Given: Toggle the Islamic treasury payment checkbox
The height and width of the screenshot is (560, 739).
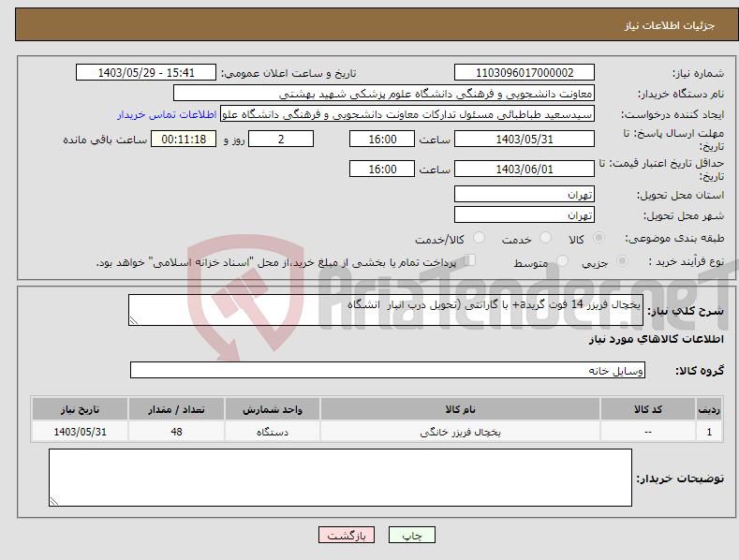Looking at the screenshot, I should coord(469,260).
